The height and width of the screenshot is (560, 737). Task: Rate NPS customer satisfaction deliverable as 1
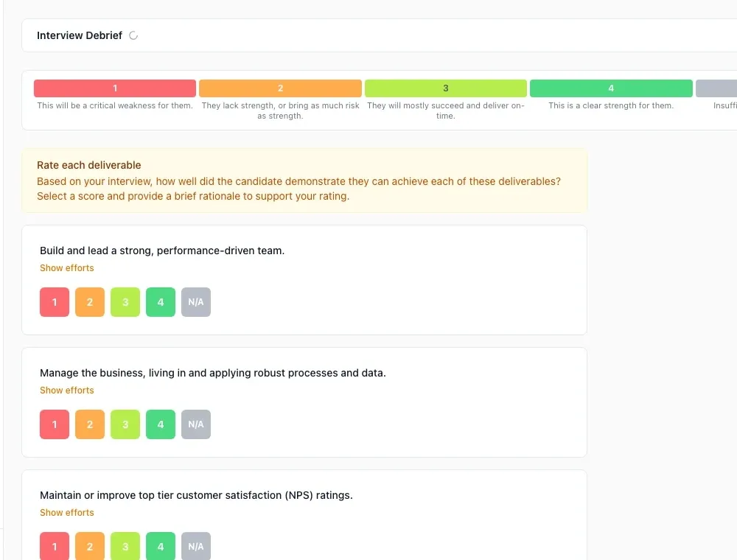coord(55,546)
